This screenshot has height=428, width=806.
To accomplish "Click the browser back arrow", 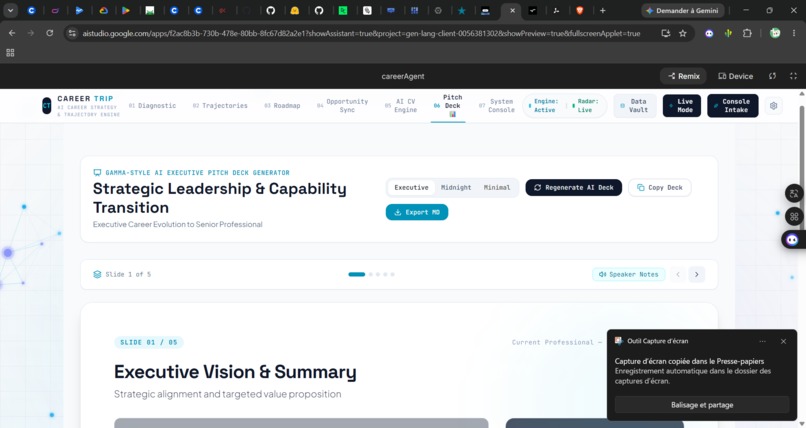I will click(12, 33).
